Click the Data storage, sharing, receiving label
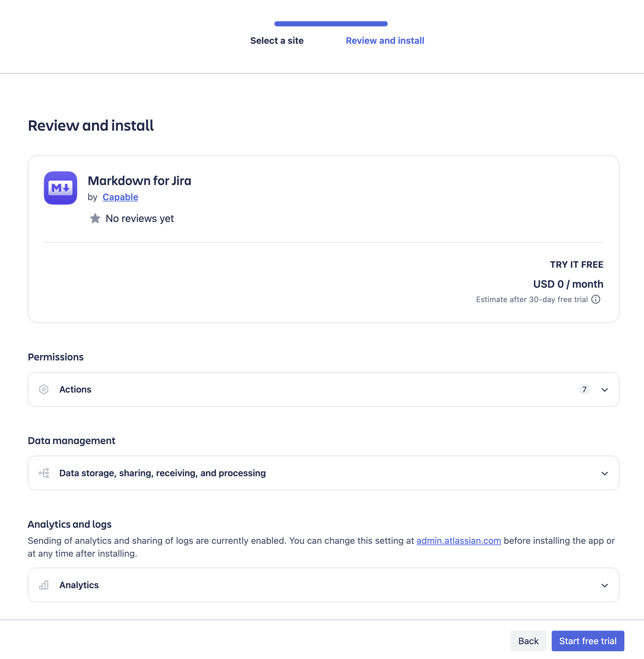Viewport: 644px width, 659px height. (162, 473)
